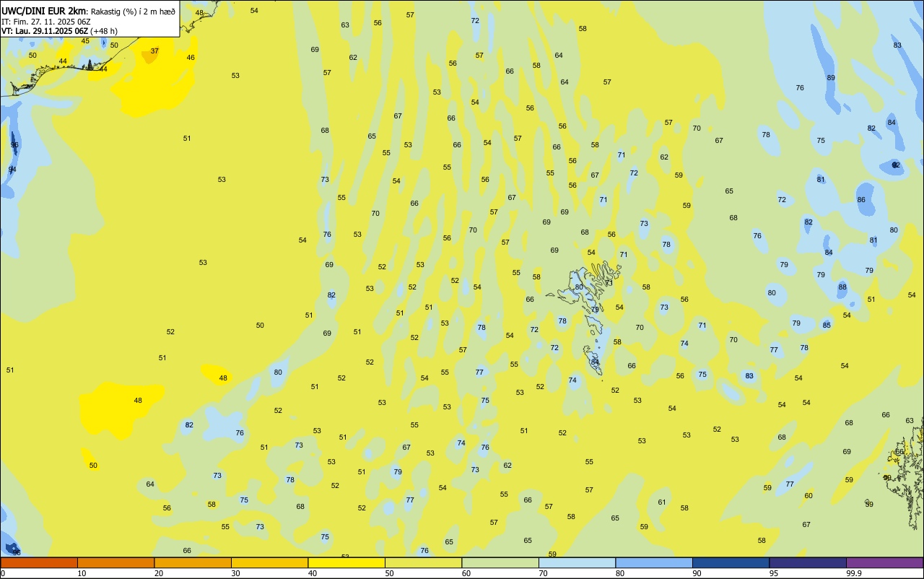Click the humidity value '88' on map
924x579 pixels.
point(842,287)
